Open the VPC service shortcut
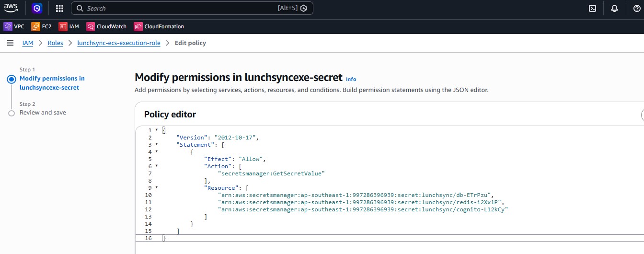This screenshot has width=644, height=254. click(x=14, y=26)
